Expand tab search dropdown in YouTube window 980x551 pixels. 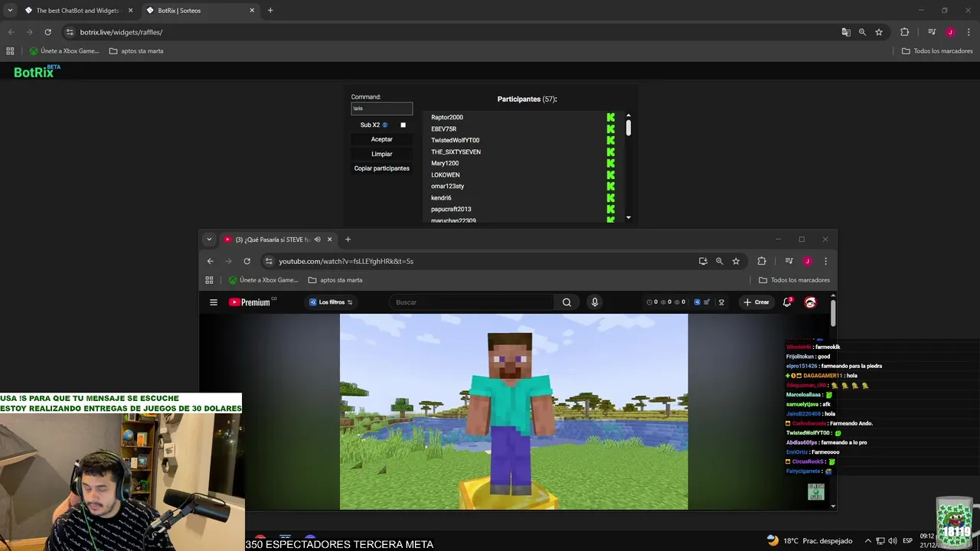pyautogui.click(x=209, y=240)
